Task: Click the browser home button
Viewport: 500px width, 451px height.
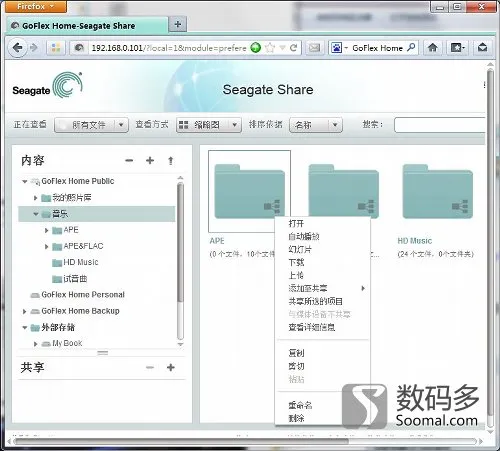Action: (x=433, y=48)
